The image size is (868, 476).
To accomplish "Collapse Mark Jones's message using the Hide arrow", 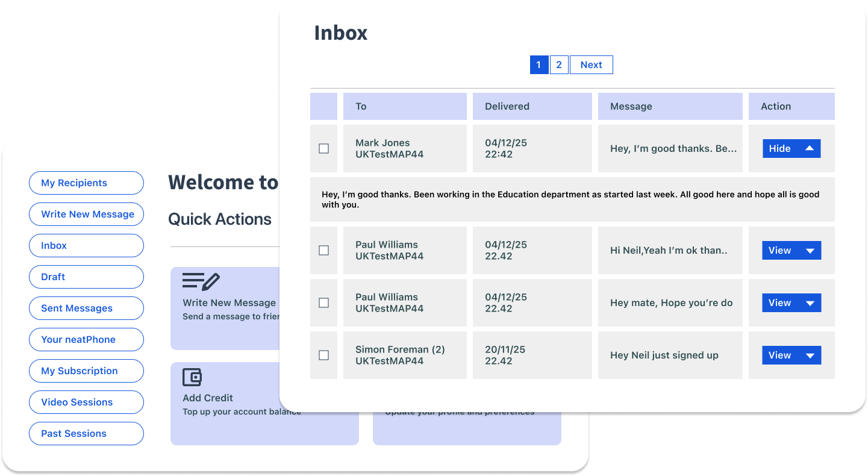I will click(x=810, y=148).
